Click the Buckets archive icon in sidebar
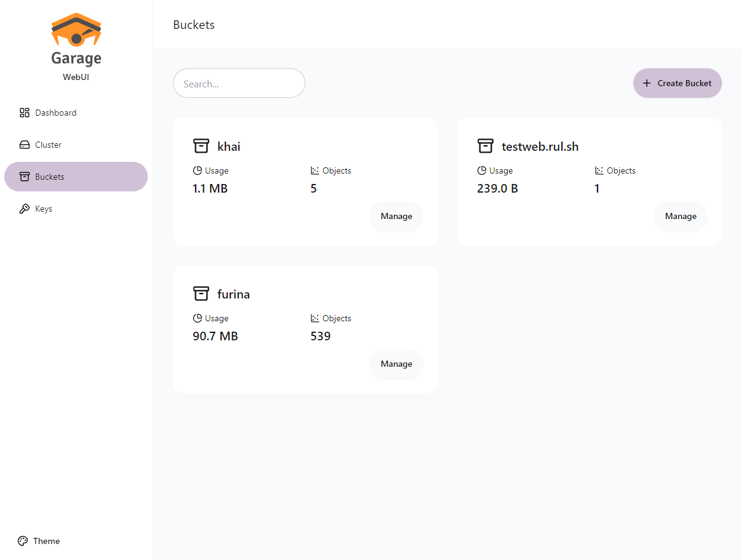This screenshot has height=560, width=741. (25, 177)
